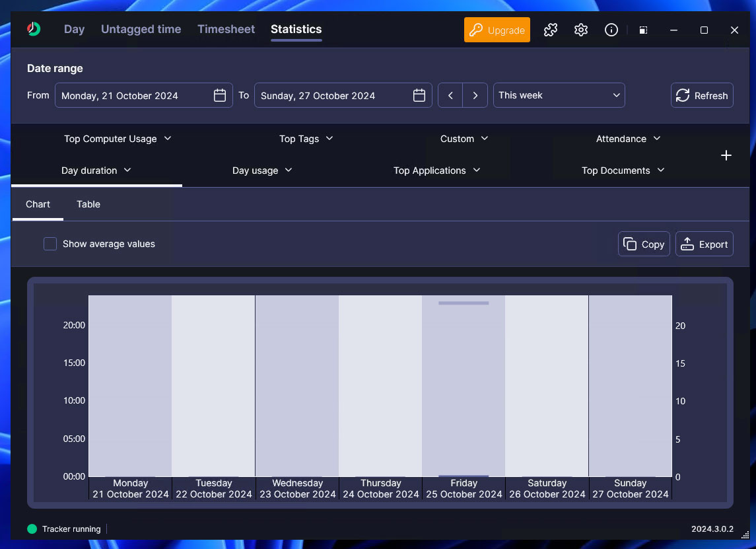Open the plugins puzzle-piece icon

[550, 30]
